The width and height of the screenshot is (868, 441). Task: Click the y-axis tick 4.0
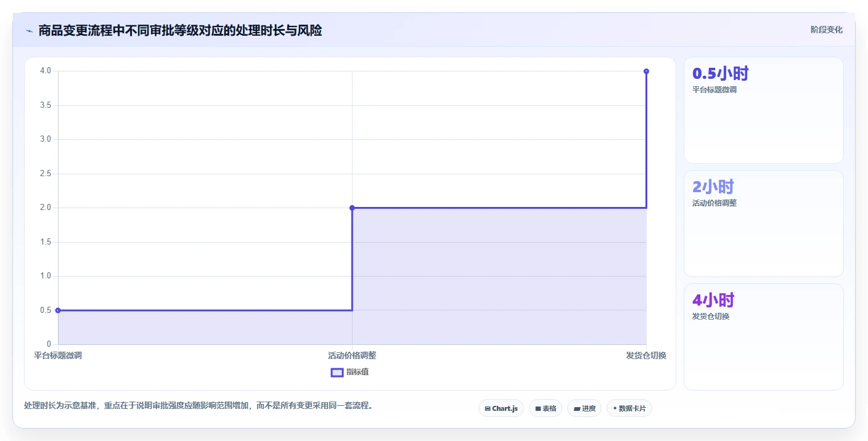tap(46, 71)
